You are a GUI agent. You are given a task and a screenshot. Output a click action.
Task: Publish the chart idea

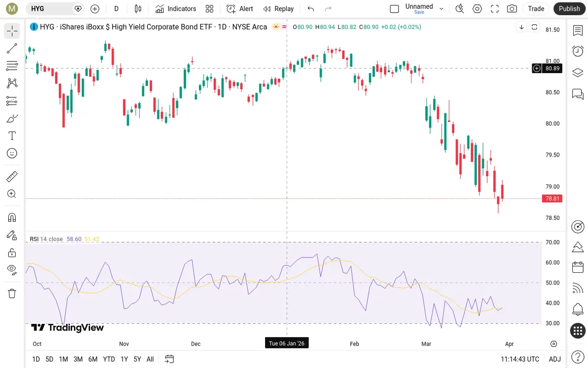tap(569, 9)
